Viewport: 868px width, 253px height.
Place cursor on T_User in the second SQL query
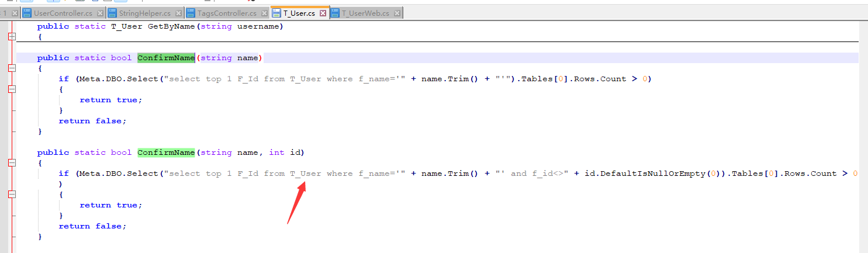(305, 174)
